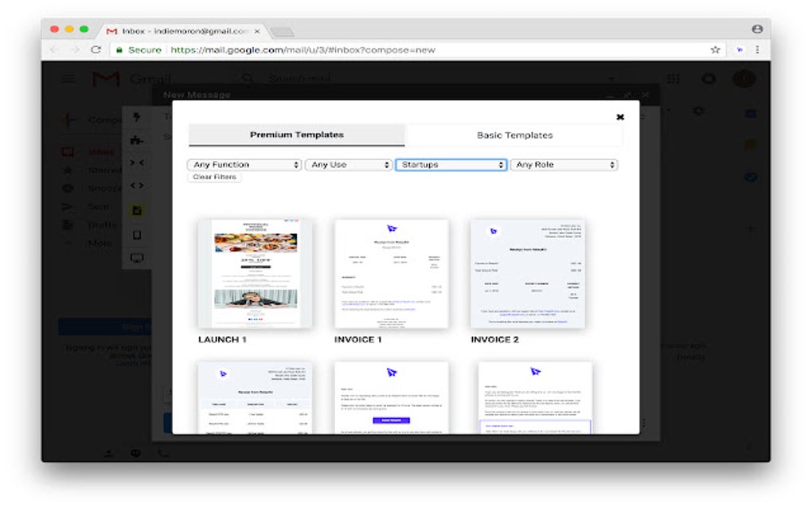Toggle the Gmail main menu hamburger
This screenshot has width=812, height=508.
(68, 79)
